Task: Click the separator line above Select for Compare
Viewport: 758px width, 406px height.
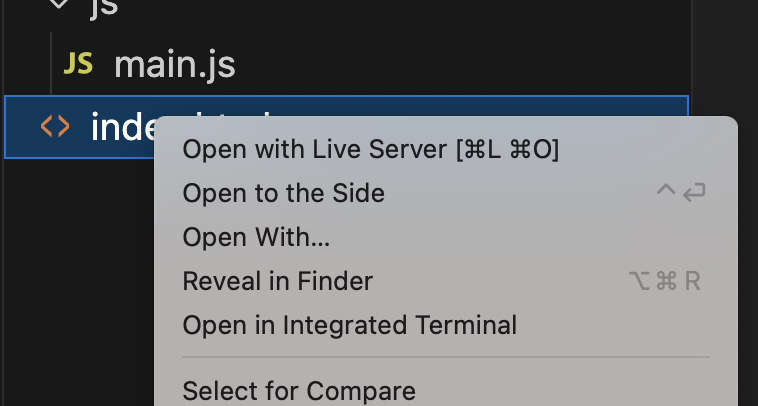Action: pyautogui.click(x=445, y=357)
